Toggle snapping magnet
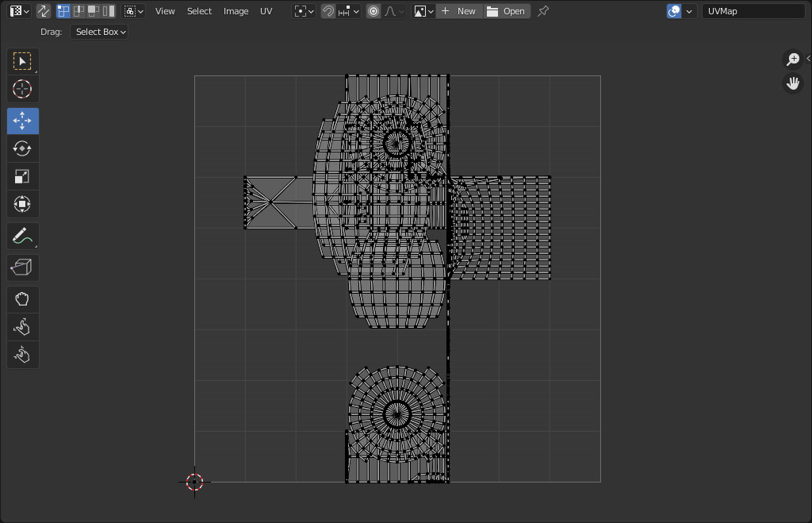Image resolution: width=812 pixels, height=523 pixels. pos(327,11)
